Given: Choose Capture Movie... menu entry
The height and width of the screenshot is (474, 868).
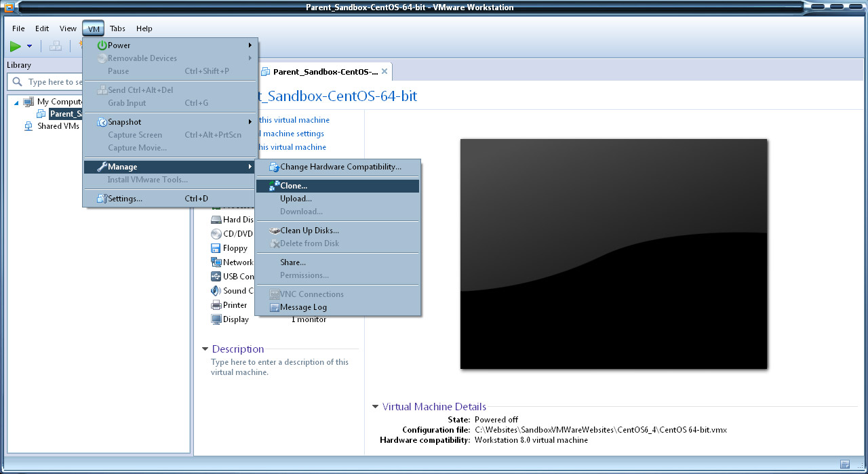Looking at the screenshot, I should pyautogui.click(x=170, y=148).
